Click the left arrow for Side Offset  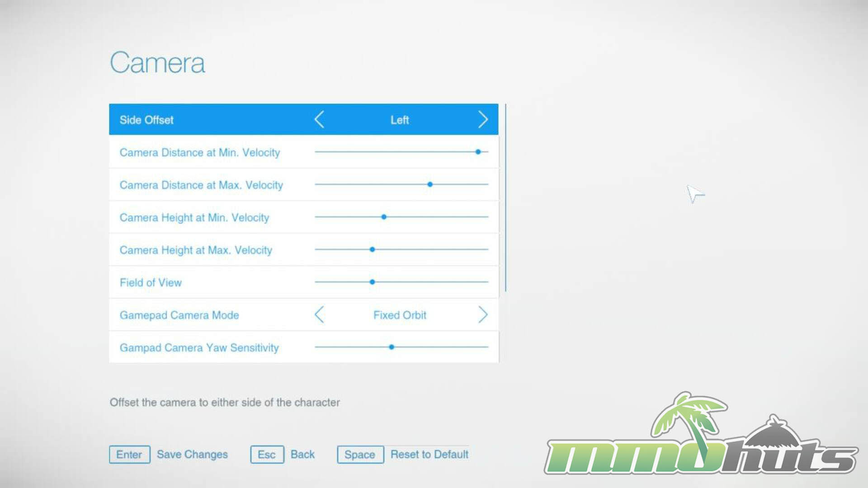coord(319,120)
